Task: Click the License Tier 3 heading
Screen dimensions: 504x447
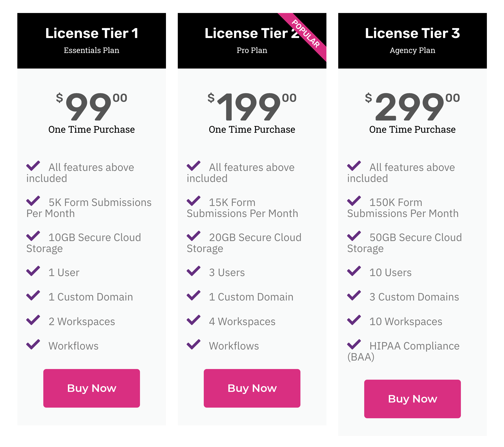Action: (412, 33)
